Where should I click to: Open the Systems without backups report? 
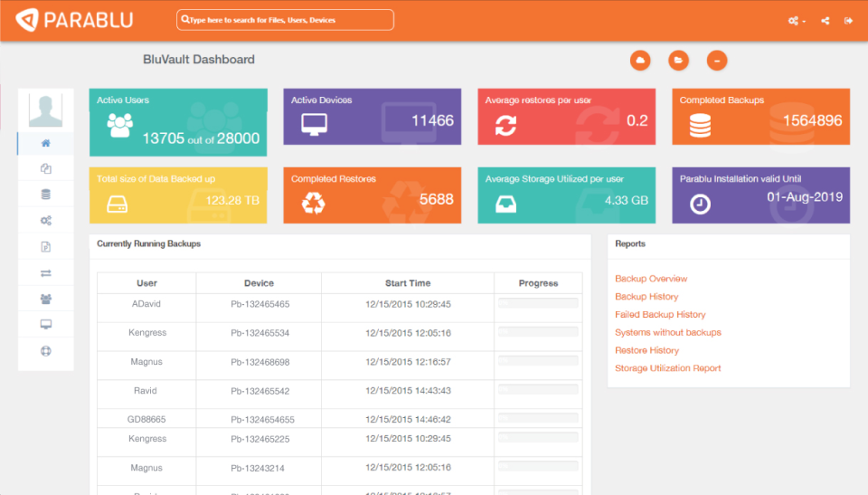(x=668, y=333)
